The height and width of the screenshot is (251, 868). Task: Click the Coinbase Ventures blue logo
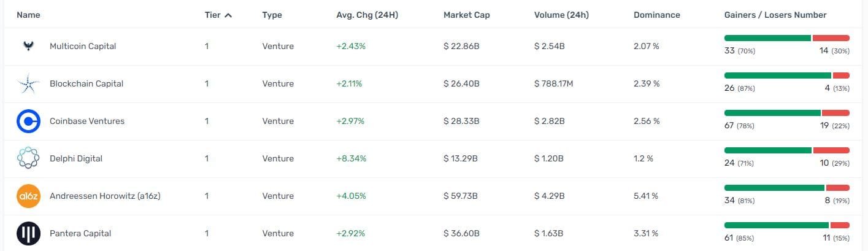pos(28,121)
